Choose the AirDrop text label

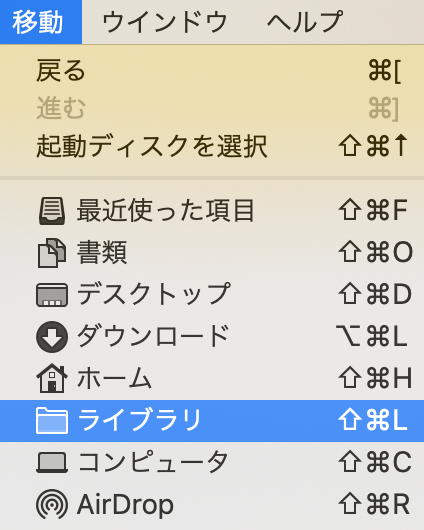click(125, 505)
